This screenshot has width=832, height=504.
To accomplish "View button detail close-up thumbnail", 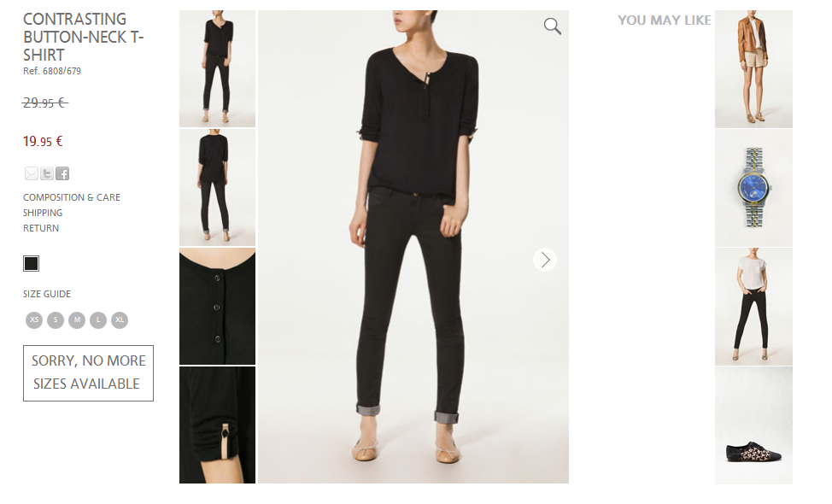I will (217, 306).
